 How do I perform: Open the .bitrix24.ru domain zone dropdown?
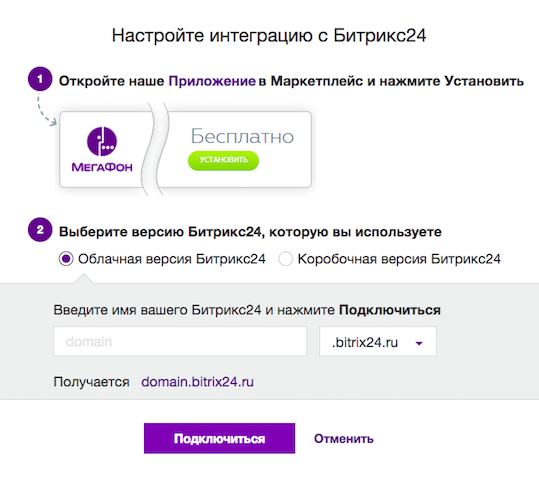(378, 341)
